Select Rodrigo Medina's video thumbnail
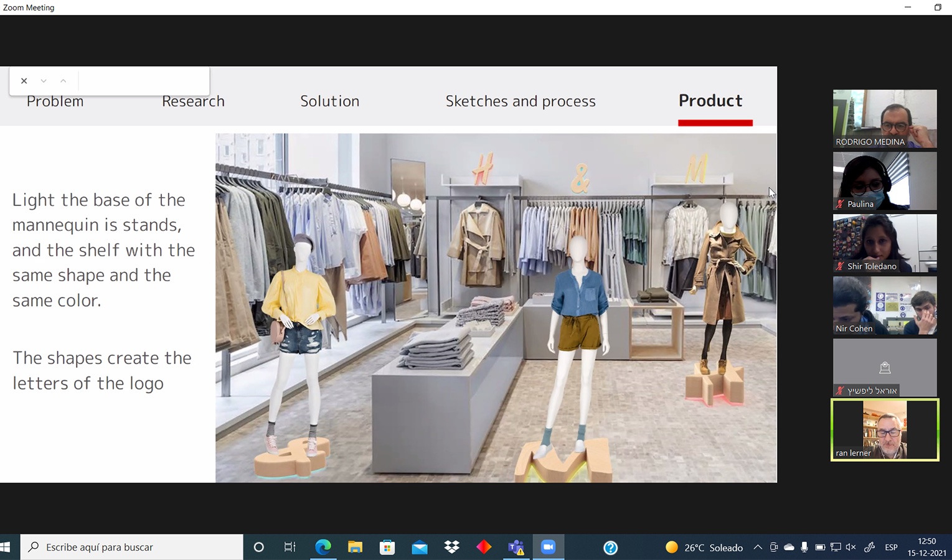952x560 pixels. click(884, 118)
